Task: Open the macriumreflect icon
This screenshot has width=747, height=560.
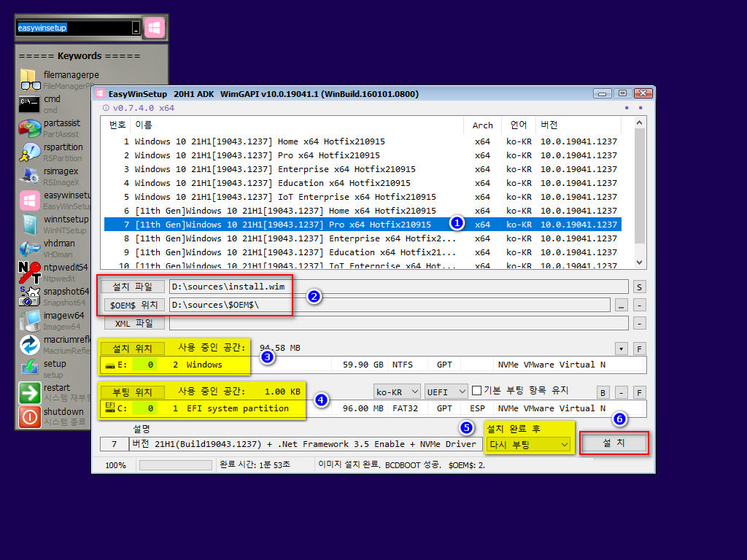Action: [x=29, y=345]
